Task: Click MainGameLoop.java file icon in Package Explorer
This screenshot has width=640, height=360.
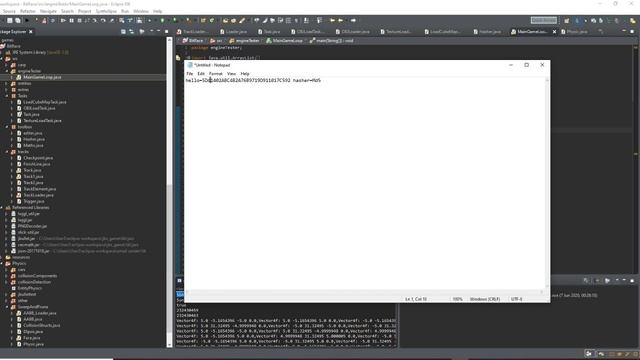Action: click(19, 77)
